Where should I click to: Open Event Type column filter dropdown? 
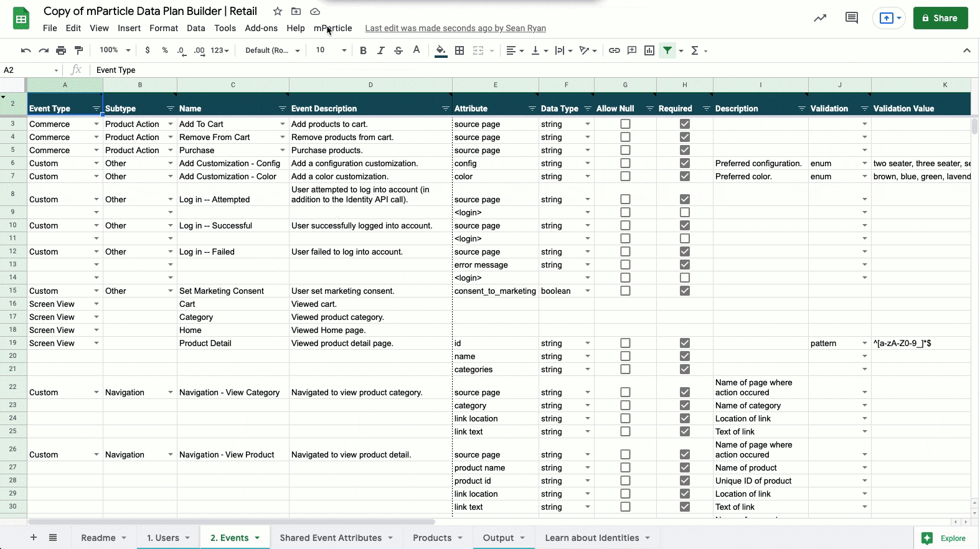coord(96,109)
